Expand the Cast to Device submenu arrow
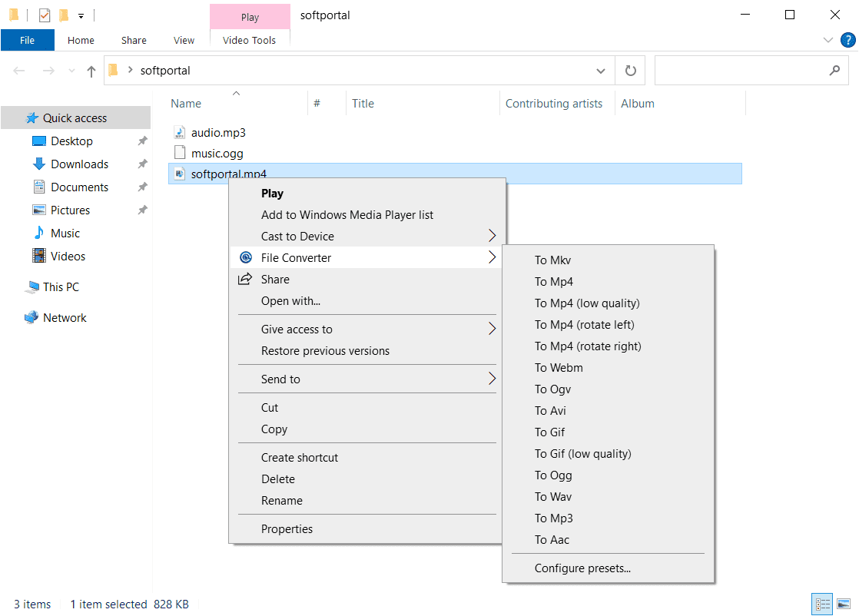Viewport: 859px width, 616px height. [493, 237]
